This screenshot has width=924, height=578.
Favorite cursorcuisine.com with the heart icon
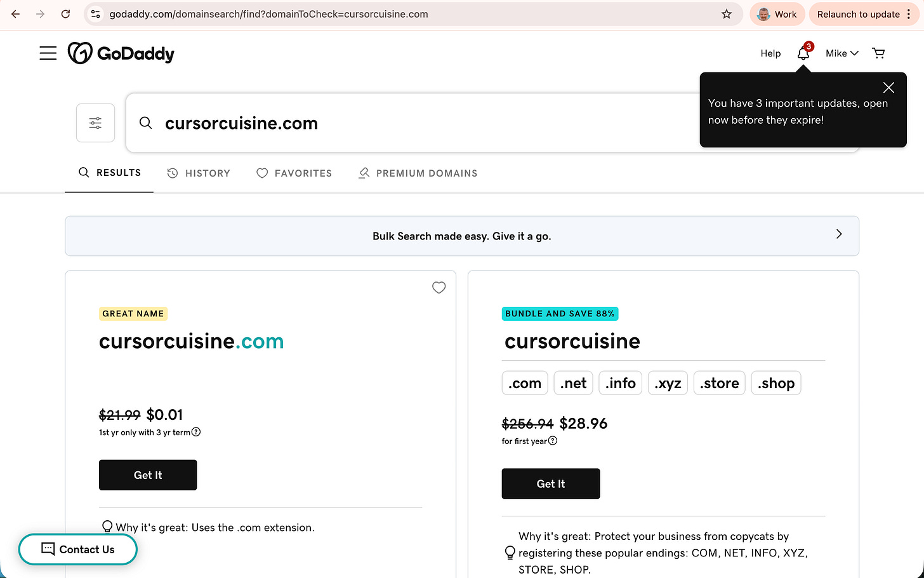coord(439,287)
